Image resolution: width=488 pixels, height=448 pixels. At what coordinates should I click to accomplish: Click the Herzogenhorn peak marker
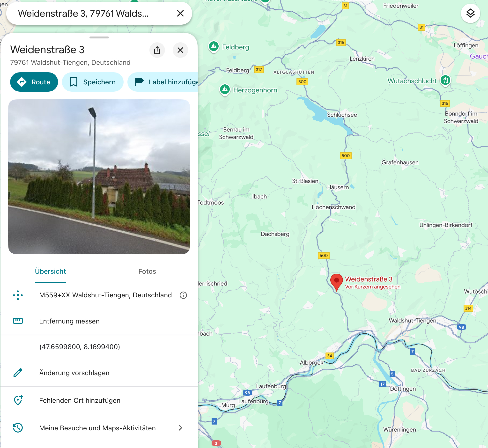[x=225, y=90]
